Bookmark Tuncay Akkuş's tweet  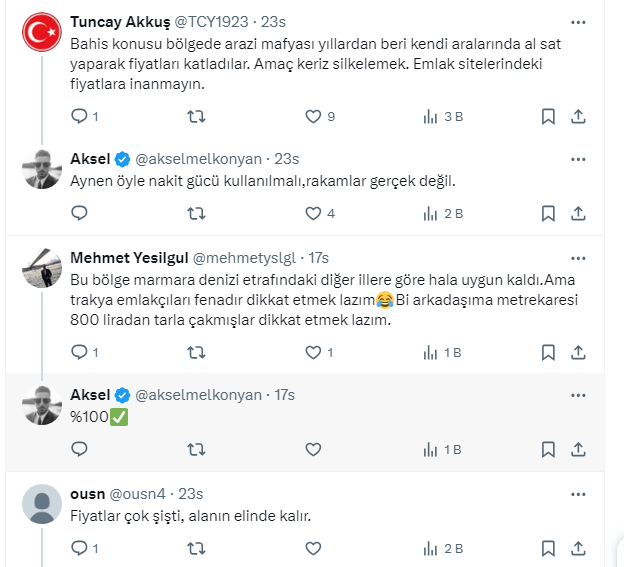click(548, 117)
